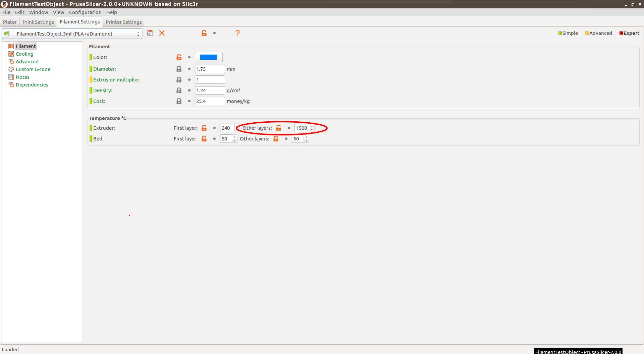The image size is (644, 354).
Task: Increment the Other layers extruder temperature
Action: (312, 126)
